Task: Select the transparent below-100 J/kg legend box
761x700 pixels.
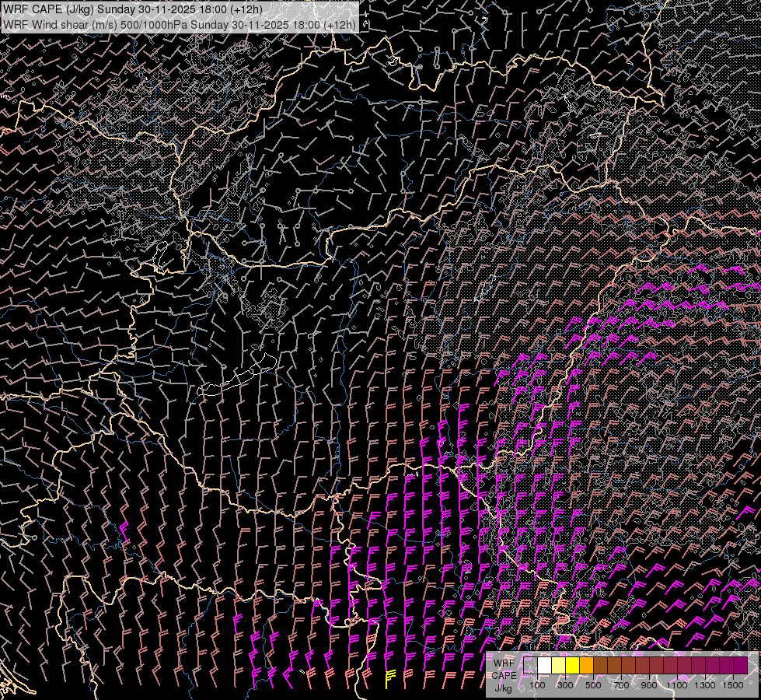Action: click(530, 666)
